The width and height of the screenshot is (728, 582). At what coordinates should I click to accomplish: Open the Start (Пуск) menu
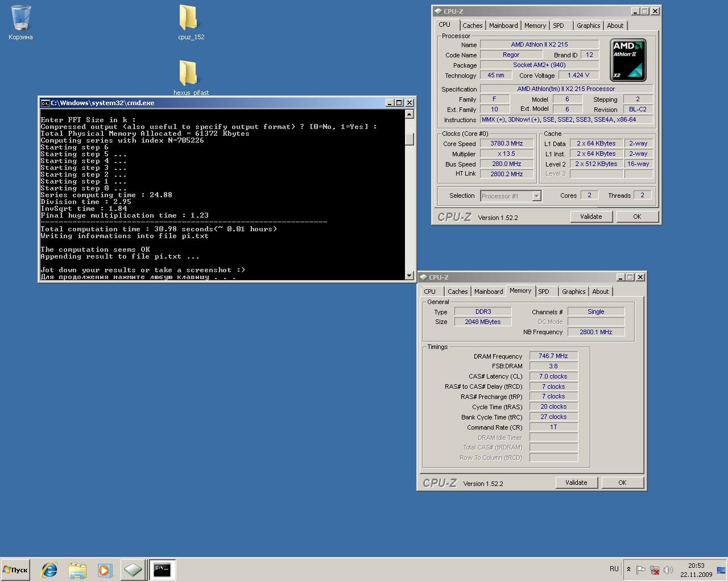coord(15,569)
